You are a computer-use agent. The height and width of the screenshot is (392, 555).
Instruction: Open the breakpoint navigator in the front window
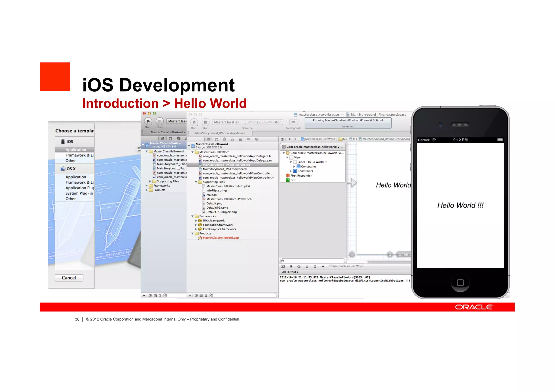coord(249,139)
